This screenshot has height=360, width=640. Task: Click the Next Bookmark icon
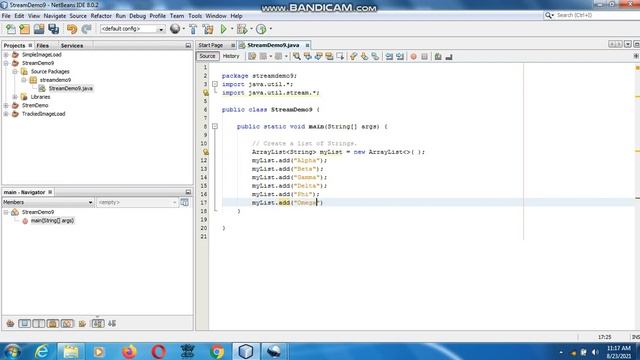click(x=364, y=57)
